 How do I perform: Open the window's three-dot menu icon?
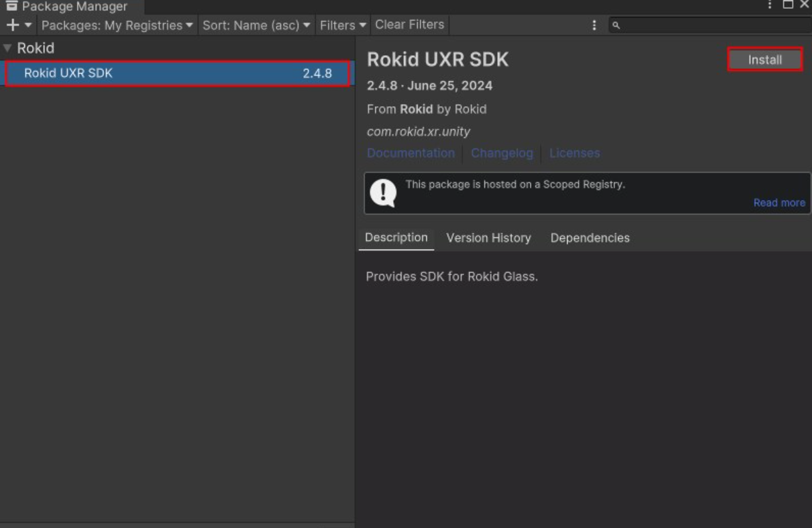point(770,5)
